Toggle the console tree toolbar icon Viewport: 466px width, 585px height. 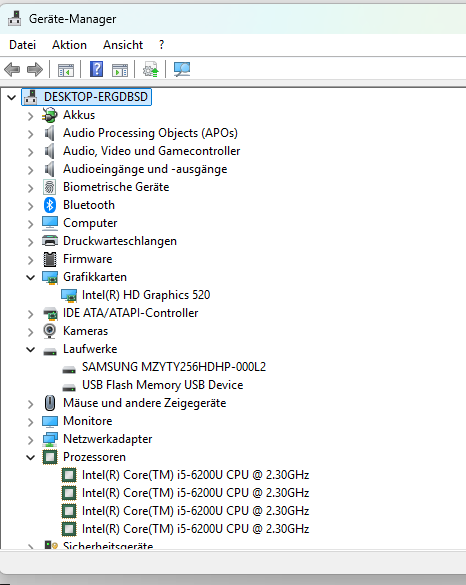click(x=66, y=70)
